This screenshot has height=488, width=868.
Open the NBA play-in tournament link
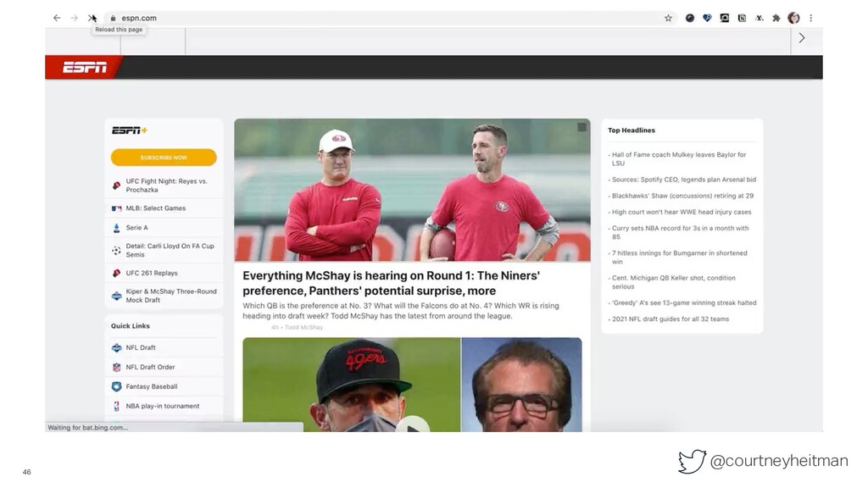(x=162, y=406)
